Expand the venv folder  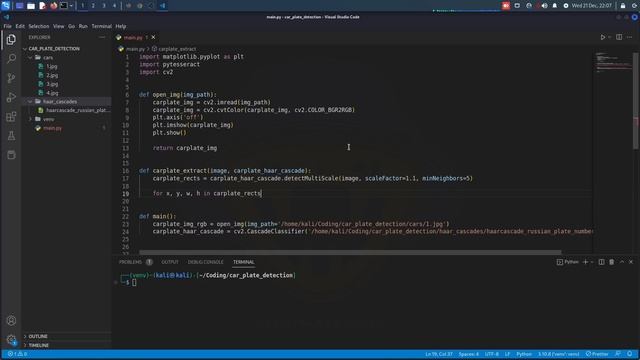point(48,119)
